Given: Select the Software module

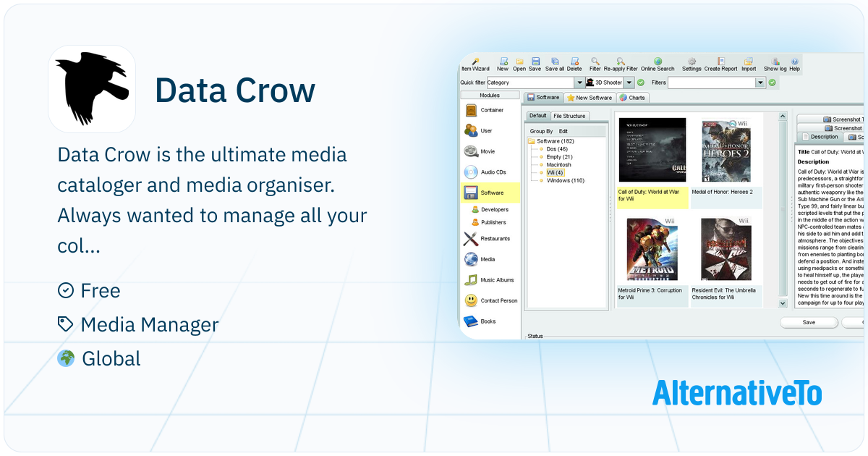Looking at the screenshot, I should 491,193.
